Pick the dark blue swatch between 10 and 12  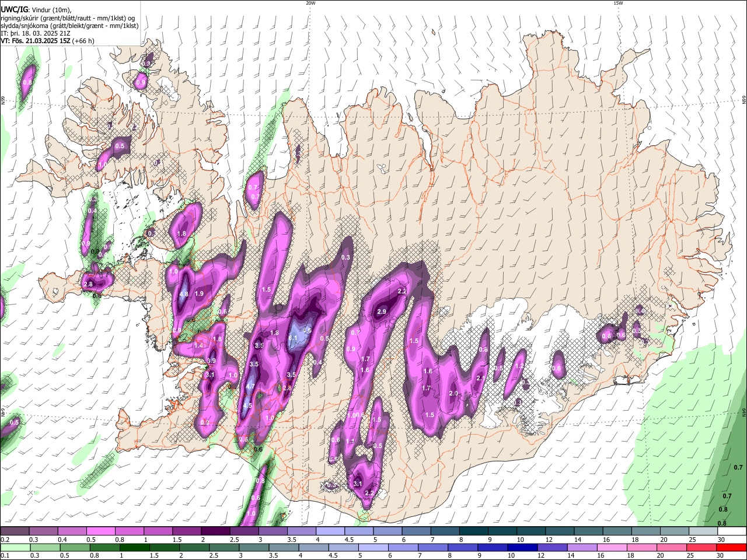click(522, 547)
